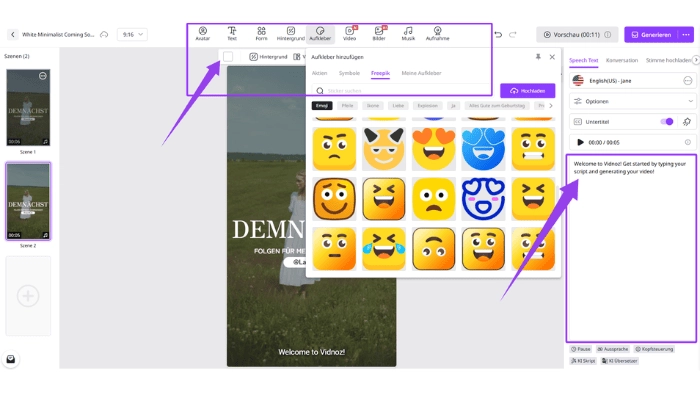The image size is (700, 400).
Task: Insert the devil-horned smirking emoji sticker
Action: 384,149
